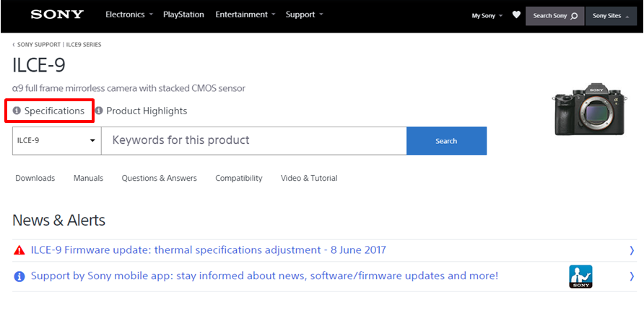Expand the Electronics menu
644x316 pixels.
[129, 14]
